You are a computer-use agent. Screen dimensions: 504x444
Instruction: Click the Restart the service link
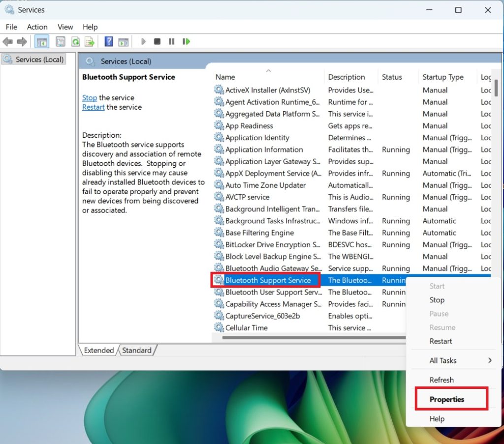coord(93,107)
